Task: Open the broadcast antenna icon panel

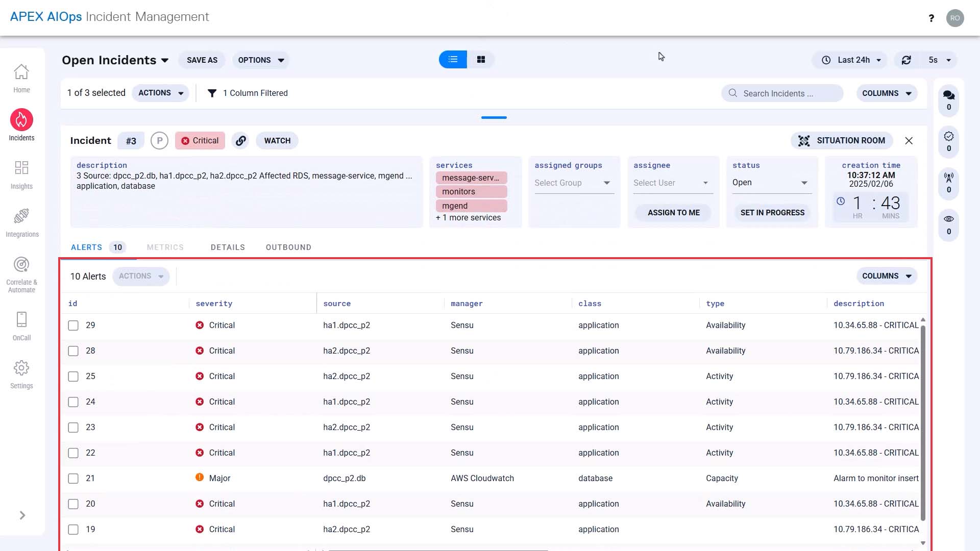Action: [949, 178]
